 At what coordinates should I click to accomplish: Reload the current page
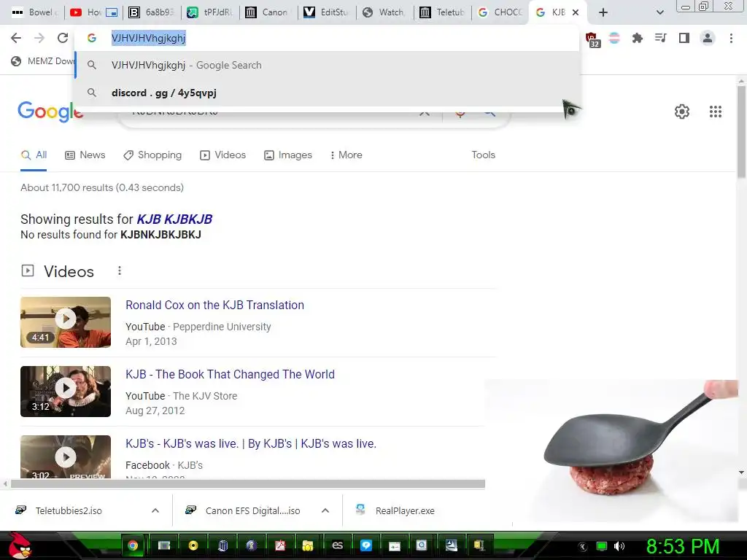click(63, 38)
